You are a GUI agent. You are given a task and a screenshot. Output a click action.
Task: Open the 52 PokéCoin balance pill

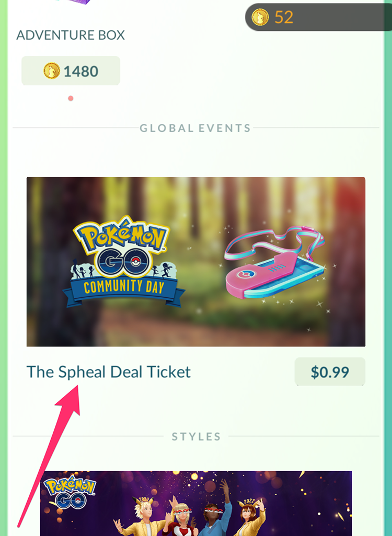(x=318, y=17)
